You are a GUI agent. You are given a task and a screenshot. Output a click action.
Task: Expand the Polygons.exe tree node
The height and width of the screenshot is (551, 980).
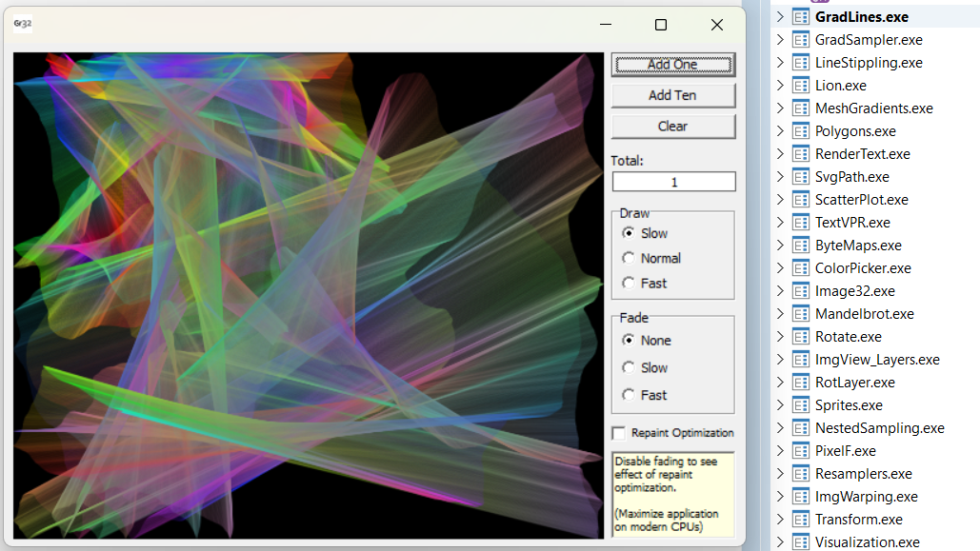(x=780, y=131)
